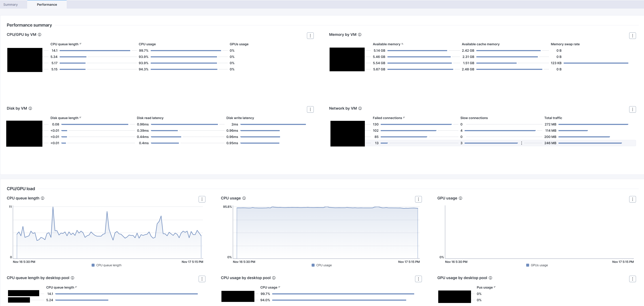Open Network by VM options menu
Screen dimensions: 644x306
(632, 109)
